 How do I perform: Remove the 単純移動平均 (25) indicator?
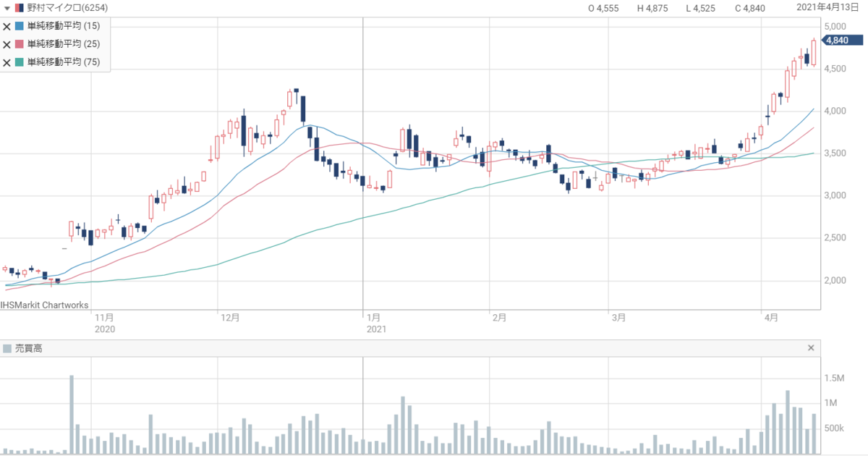pyautogui.click(x=7, y=44)
